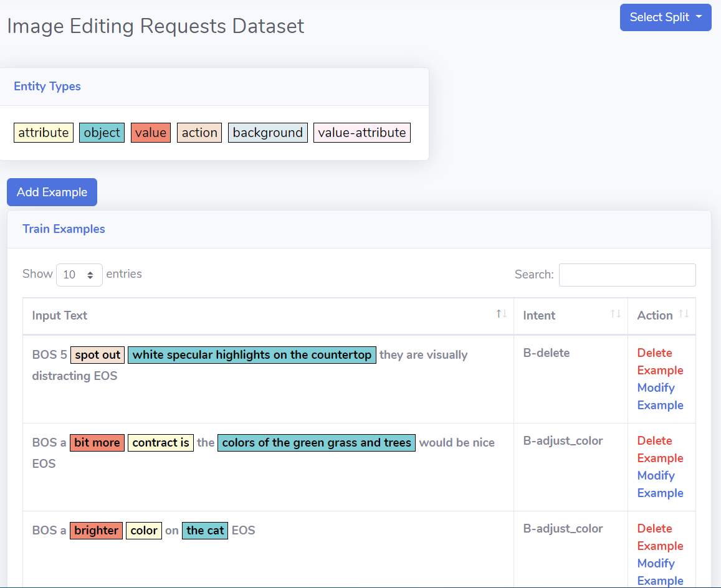Choose the background entity type tag
Screen dimensions: 721x588
(267, 133)
